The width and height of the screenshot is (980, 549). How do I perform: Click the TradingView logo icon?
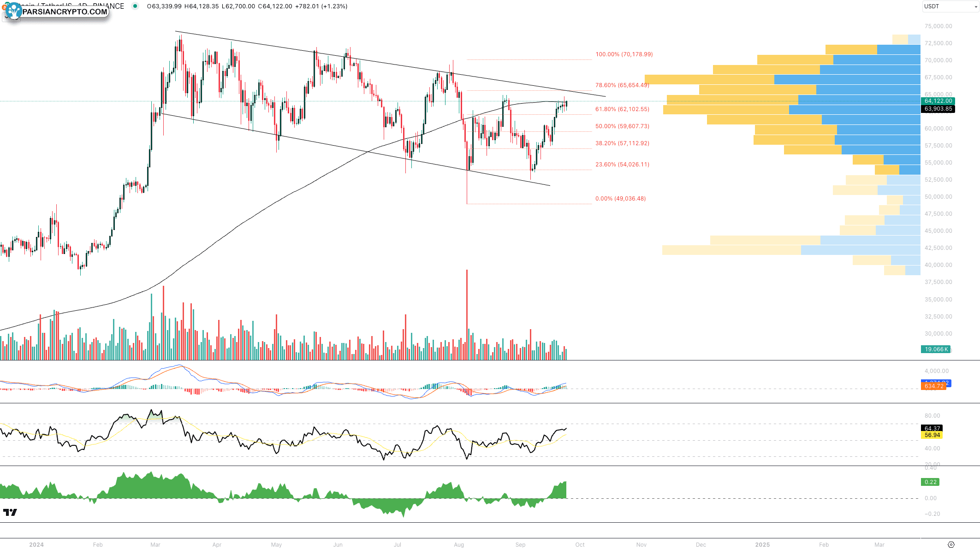(x=10, y=512)
